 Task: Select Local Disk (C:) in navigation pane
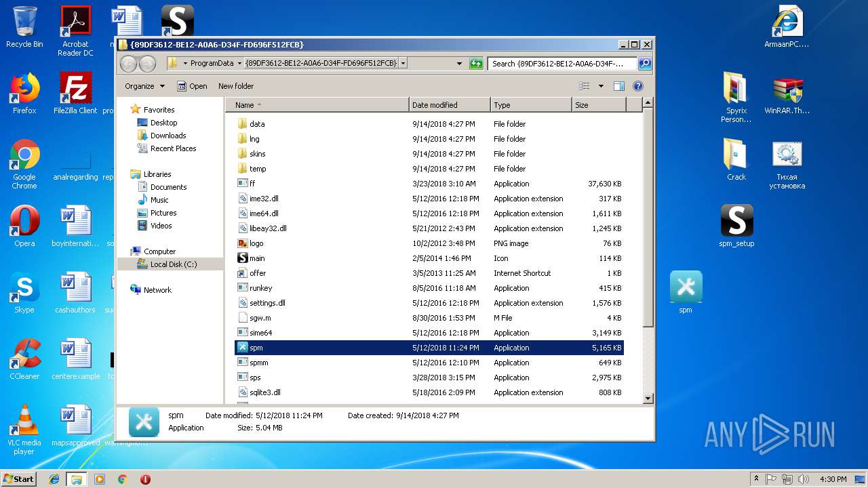[170, 264]
